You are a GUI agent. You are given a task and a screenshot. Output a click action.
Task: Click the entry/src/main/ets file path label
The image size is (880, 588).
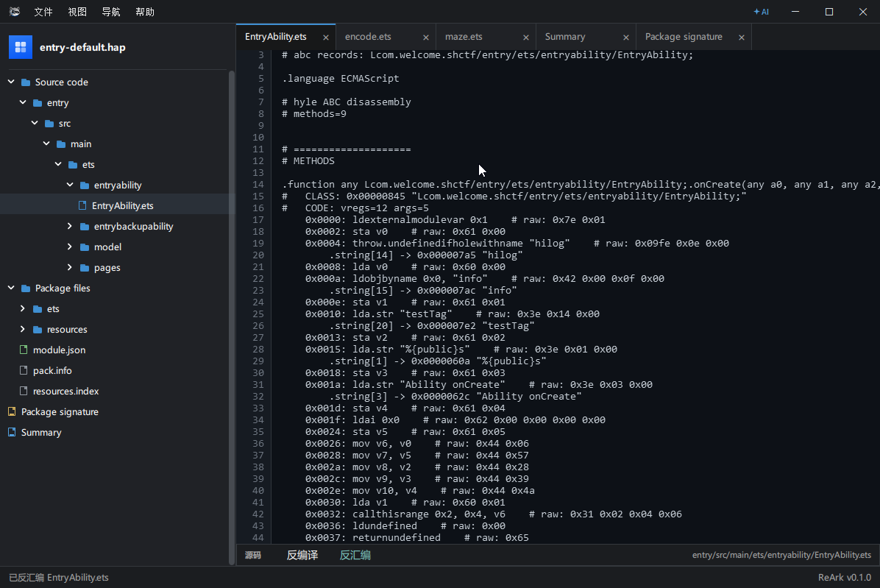782,555
